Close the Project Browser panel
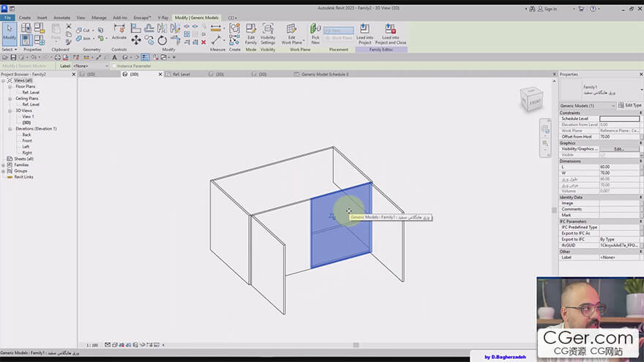 [73, 75]
